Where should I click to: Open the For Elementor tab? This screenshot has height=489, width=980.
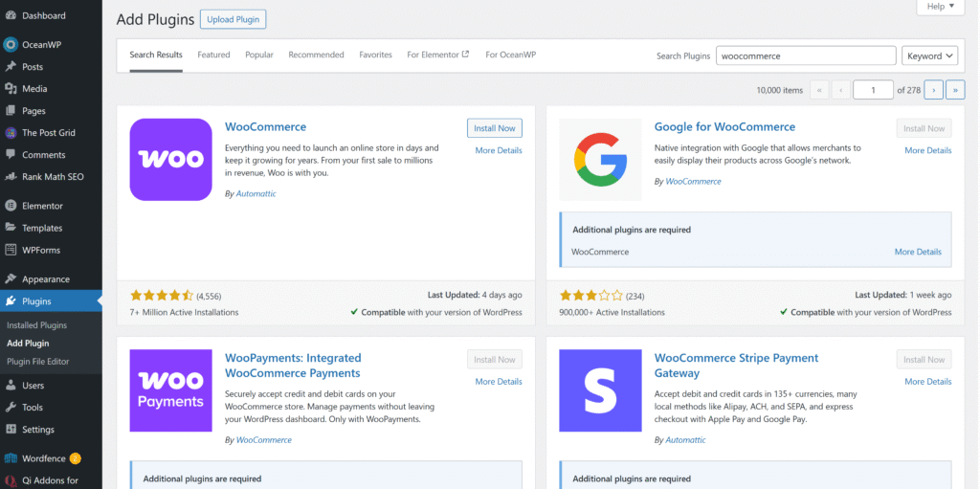coord(438,56)
